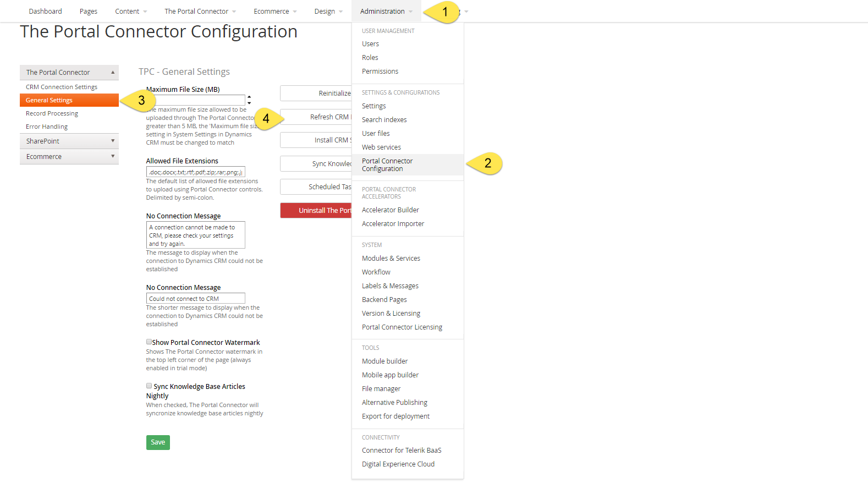Open Accelerator Importer
The image size is (868, 483).
coord(393,224)
